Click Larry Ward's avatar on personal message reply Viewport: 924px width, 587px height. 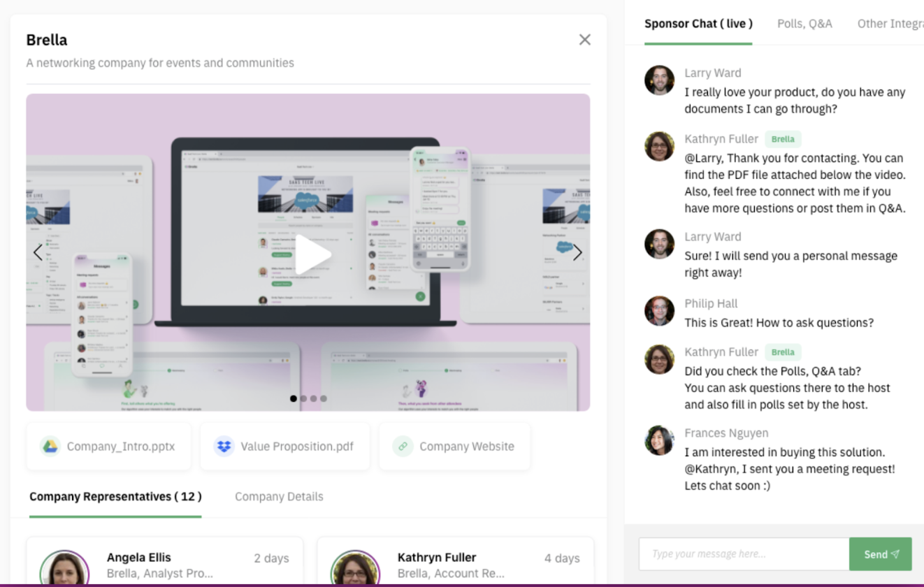(659, 244)
